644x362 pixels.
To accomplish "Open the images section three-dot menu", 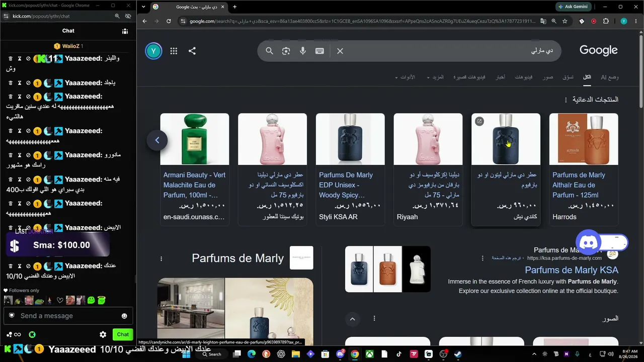I will tap(374, 319).
